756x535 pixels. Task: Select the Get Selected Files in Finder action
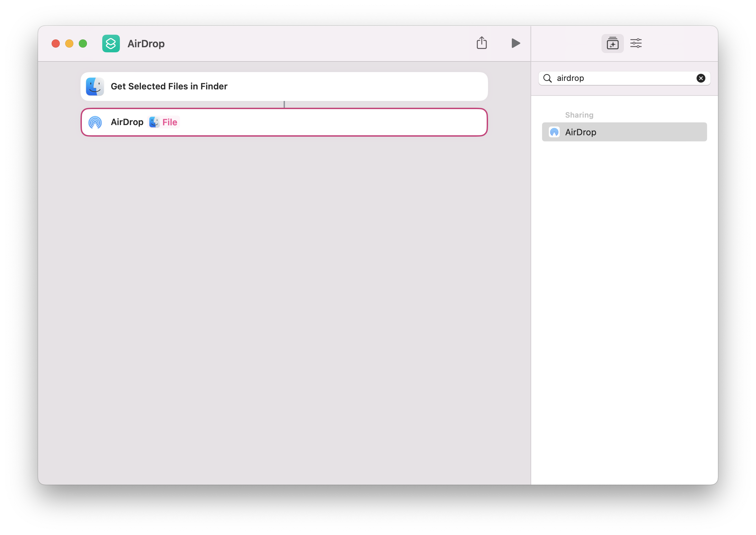[284, 86]
